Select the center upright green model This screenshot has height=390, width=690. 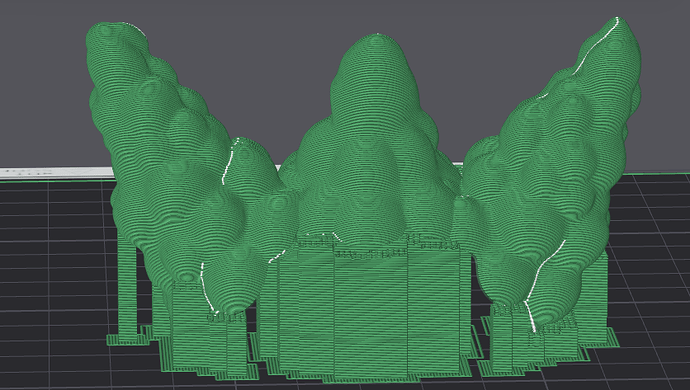[370, 145]
